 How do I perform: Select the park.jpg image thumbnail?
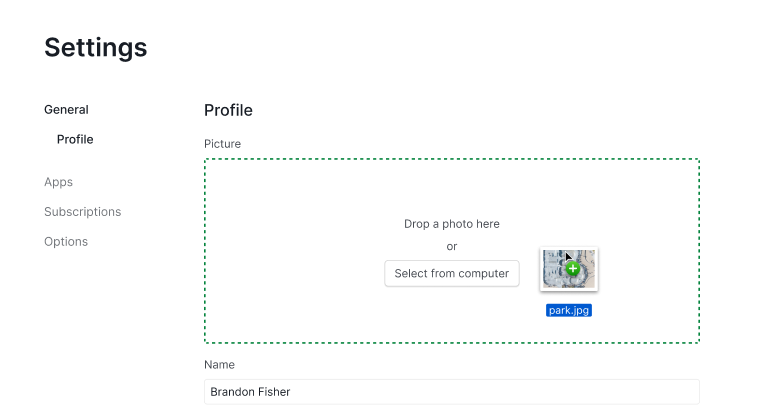pyautogui.click(x=569, y=269)
